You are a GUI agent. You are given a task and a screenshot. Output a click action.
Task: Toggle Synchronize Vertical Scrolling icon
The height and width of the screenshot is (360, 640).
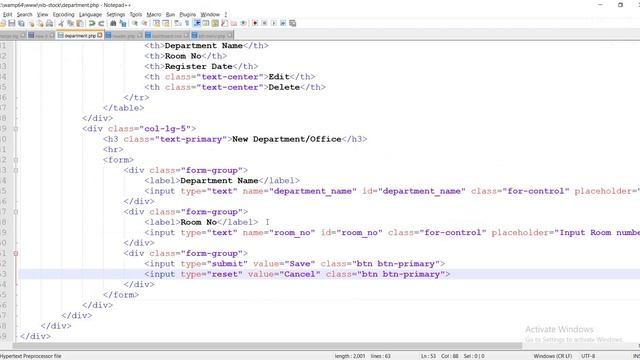click(x=156, y=23)
